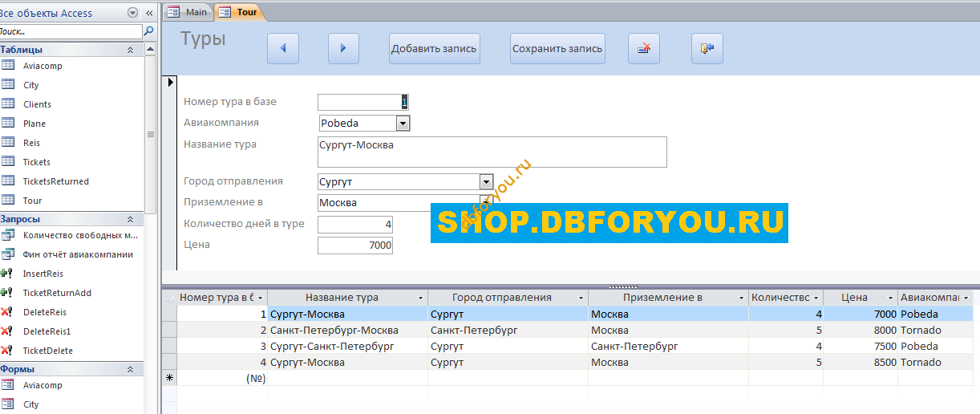The width and height of the screenshot is (980, 414).
Task: Collapse the Запросы group
Action: click(x=130, y=219)
